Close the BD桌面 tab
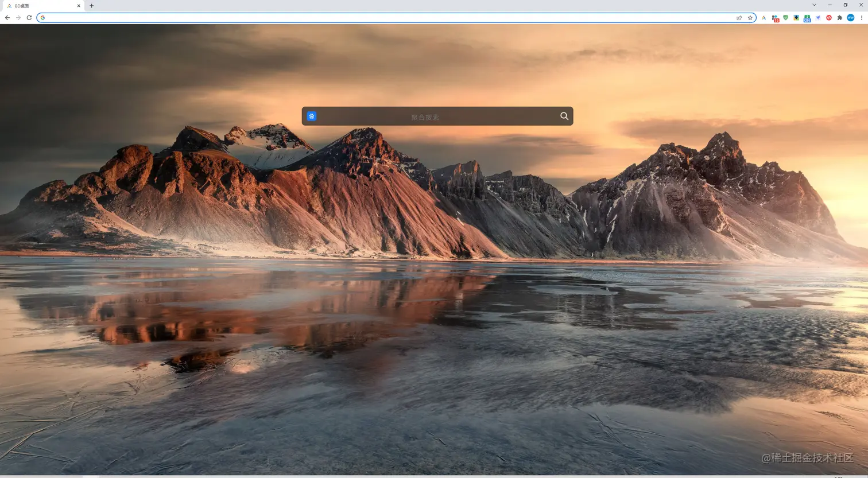The height and width of the screenshot is (478, 868). click(x=79, y=6)
